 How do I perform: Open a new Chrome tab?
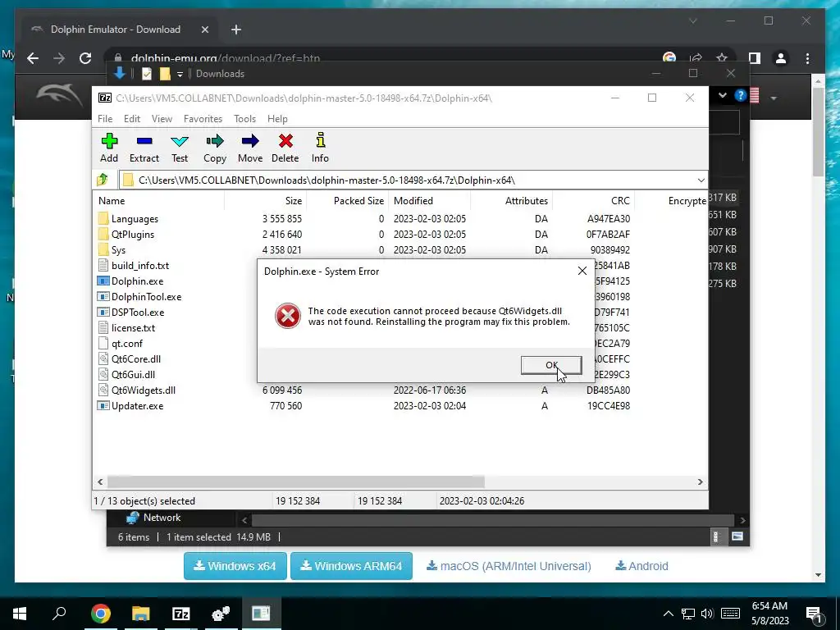(236, 30)
